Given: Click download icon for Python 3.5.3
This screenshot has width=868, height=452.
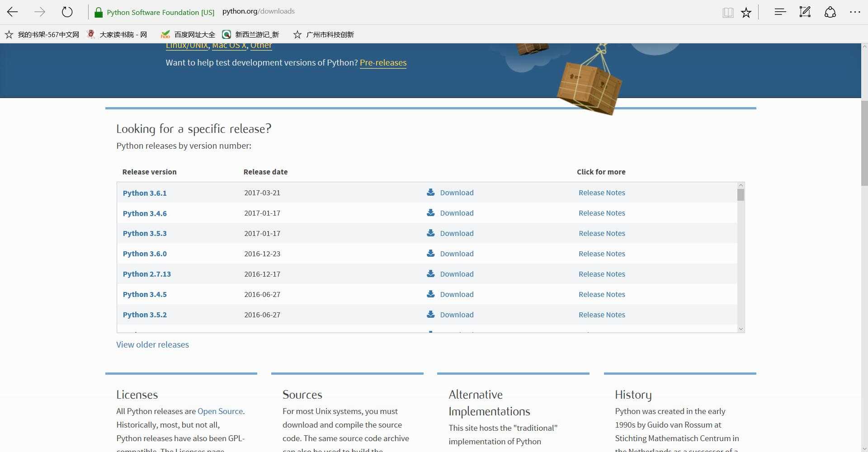Looking at the screenshot, I should click(x=430, y=233).
